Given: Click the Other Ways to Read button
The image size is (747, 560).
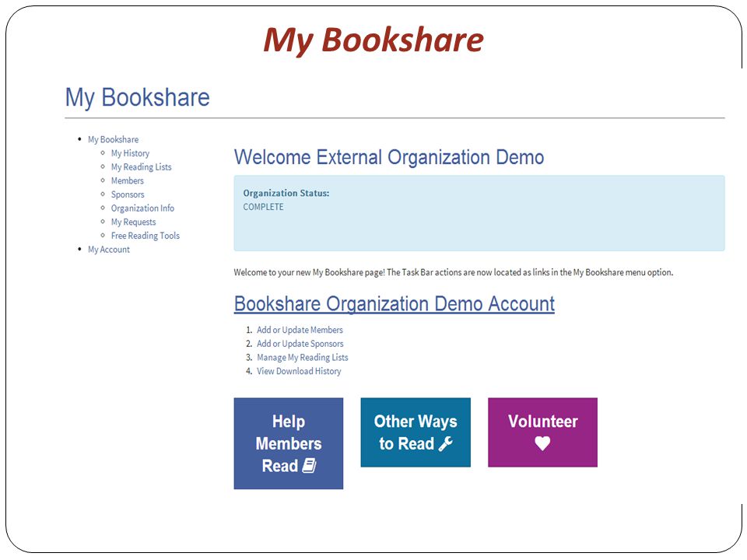Looking at the screenshot, I should tap(416, 432).
